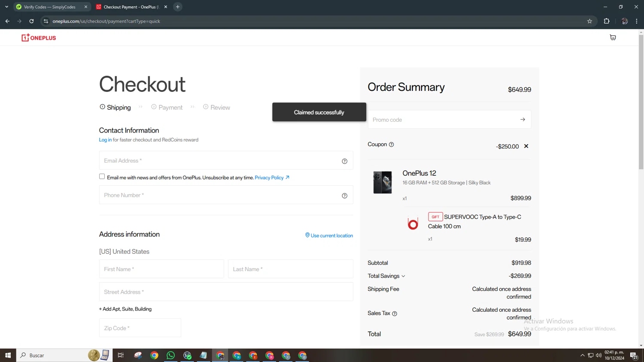The width and height of the screenshot is (644, 362).
Task: Bookmark this page with star
Action: click(x=589, y=21)
